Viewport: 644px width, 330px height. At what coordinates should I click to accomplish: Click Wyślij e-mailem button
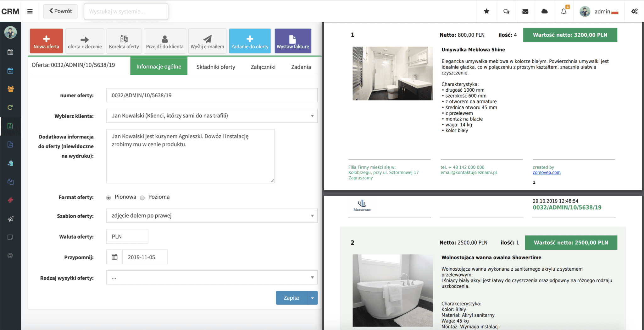point(207,41)
